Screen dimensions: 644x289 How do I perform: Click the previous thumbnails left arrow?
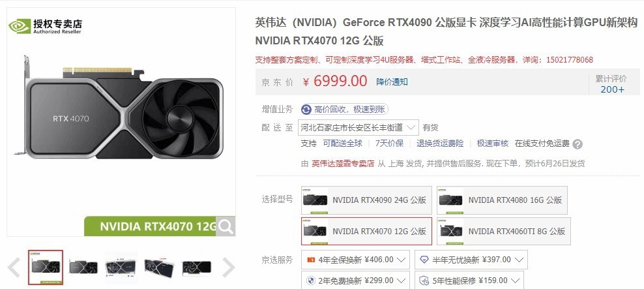point(14,267)
